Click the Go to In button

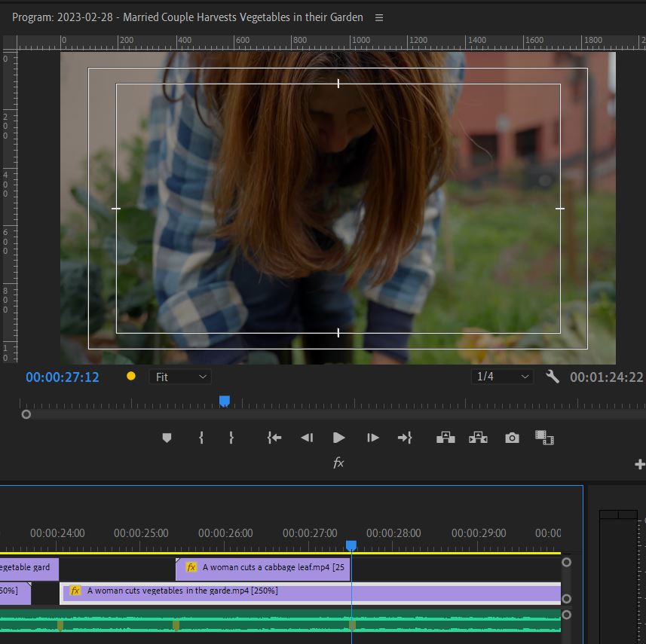(x=274, y=438)
